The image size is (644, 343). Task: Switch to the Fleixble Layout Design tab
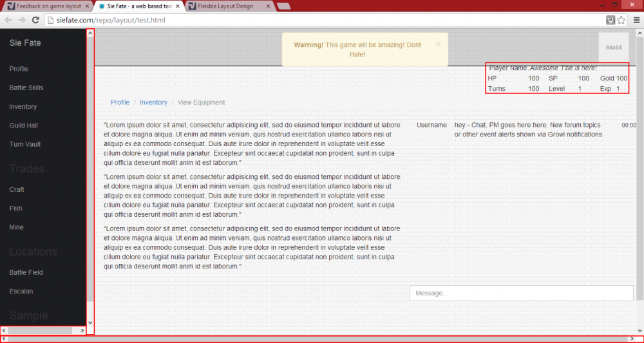click(x=229, y=6)
